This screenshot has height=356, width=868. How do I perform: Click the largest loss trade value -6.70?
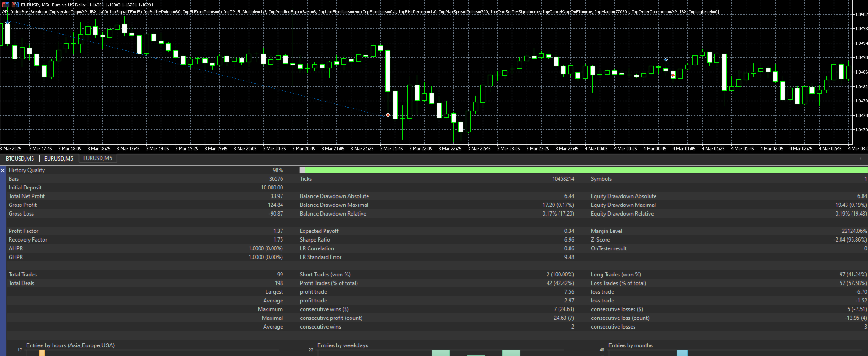coord(861,292)
